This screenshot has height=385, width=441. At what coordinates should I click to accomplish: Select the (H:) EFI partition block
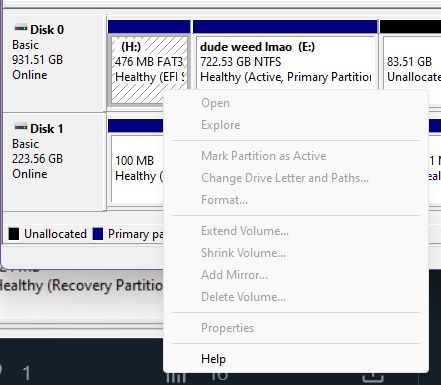point(149,63)
